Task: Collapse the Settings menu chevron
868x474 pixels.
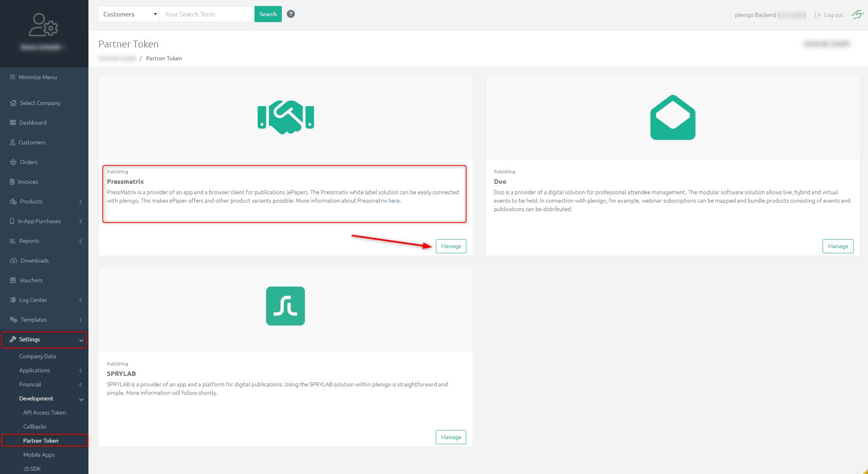Action: pos(81,340)
